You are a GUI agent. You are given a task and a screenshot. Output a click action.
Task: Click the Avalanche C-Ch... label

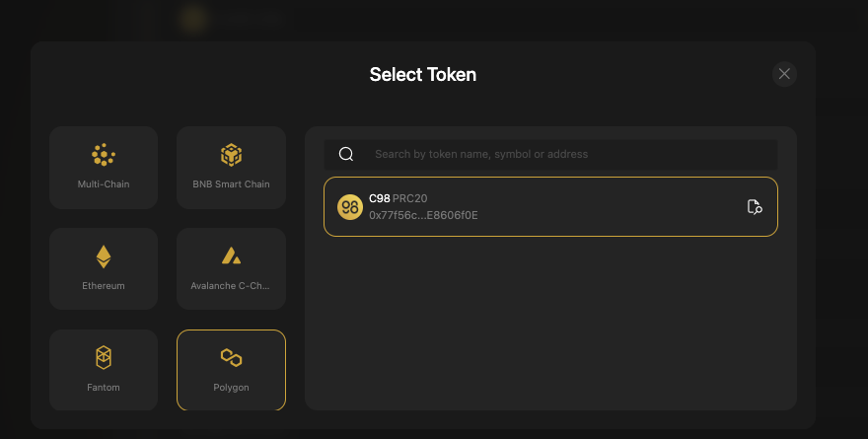(231, 286)
